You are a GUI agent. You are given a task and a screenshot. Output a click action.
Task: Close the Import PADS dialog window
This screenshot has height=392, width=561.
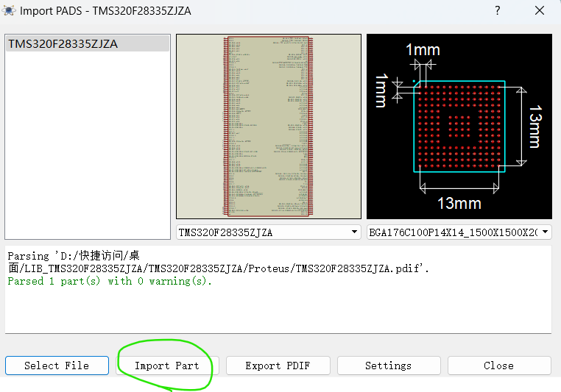tap(540, 11)
